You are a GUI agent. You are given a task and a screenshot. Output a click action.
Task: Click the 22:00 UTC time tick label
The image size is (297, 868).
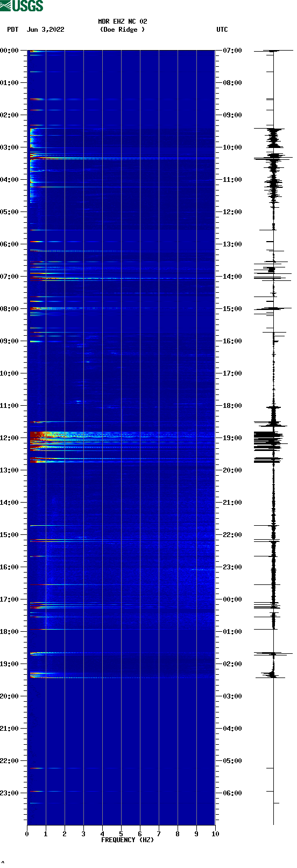pos(232,535)
